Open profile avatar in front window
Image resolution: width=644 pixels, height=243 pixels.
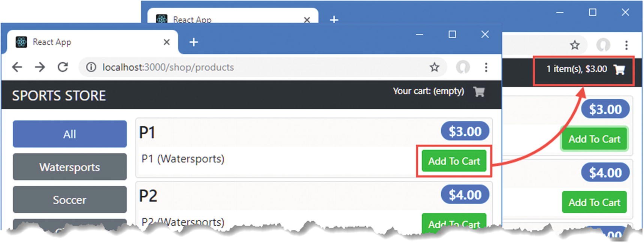point(463,67)
